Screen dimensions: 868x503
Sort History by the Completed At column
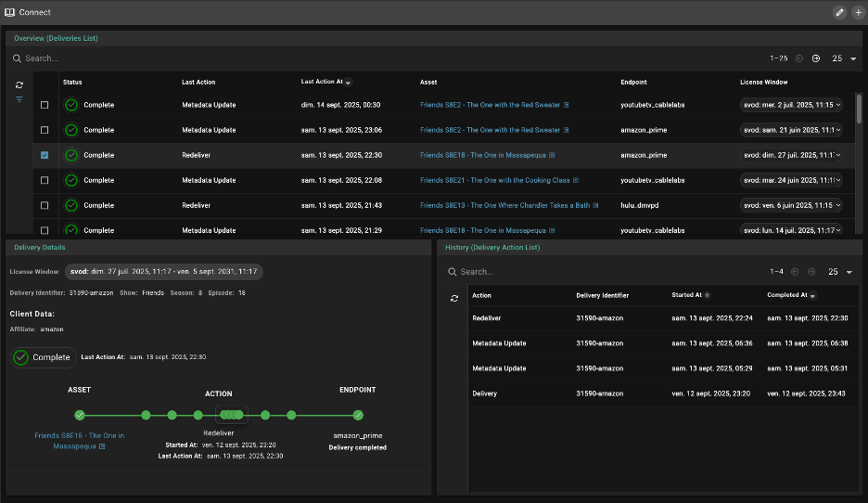[788, 295]
